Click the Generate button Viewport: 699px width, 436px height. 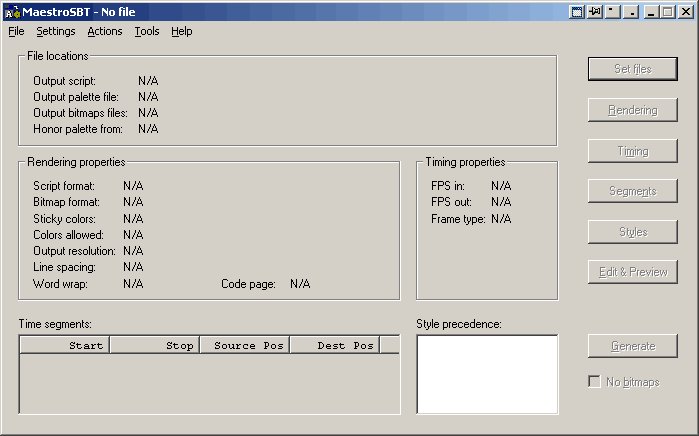point(633,346)
